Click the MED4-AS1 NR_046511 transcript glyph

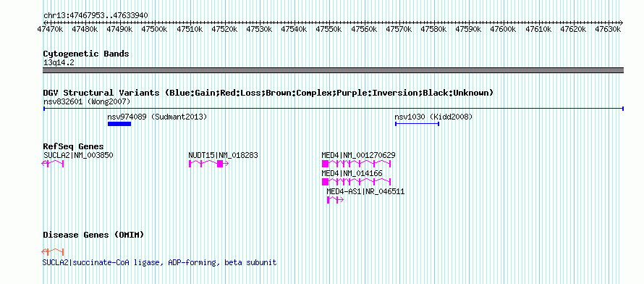pos(335,200)
